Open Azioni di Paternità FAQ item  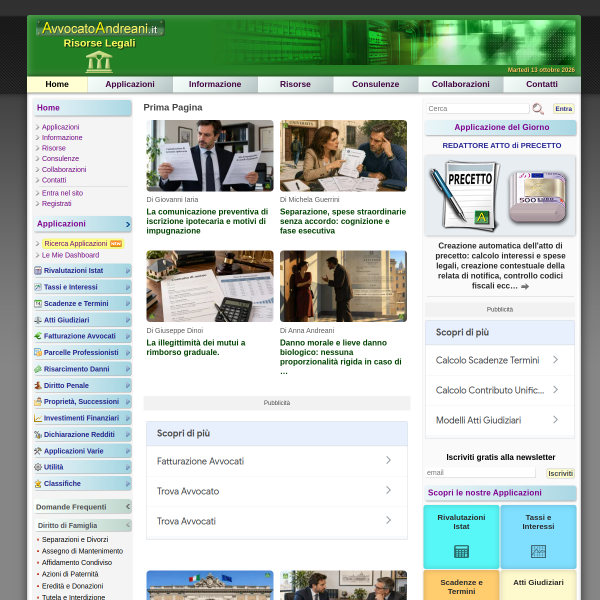70,574
